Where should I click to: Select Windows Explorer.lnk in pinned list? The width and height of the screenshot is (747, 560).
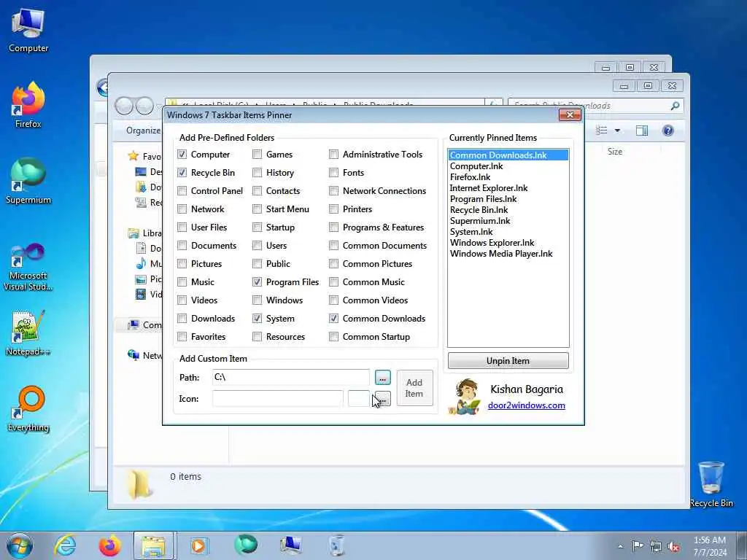[508, 243]
